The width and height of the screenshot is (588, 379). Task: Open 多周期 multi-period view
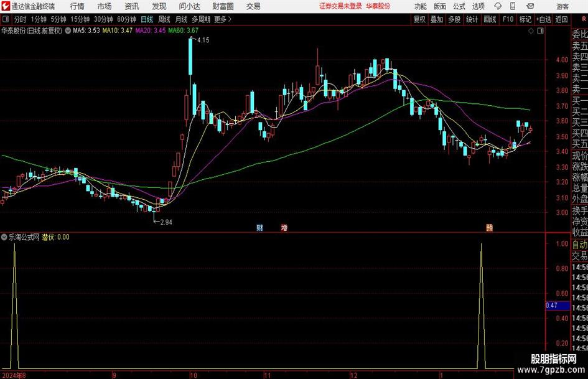point(201,19)
